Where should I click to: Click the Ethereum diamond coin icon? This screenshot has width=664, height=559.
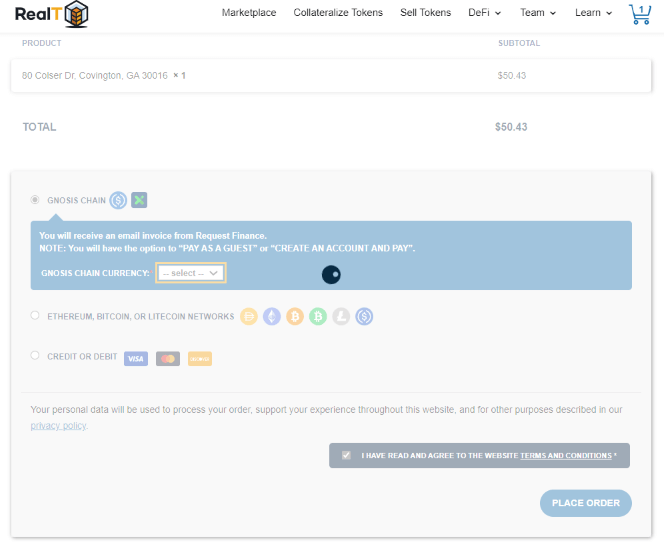point(272,316)
